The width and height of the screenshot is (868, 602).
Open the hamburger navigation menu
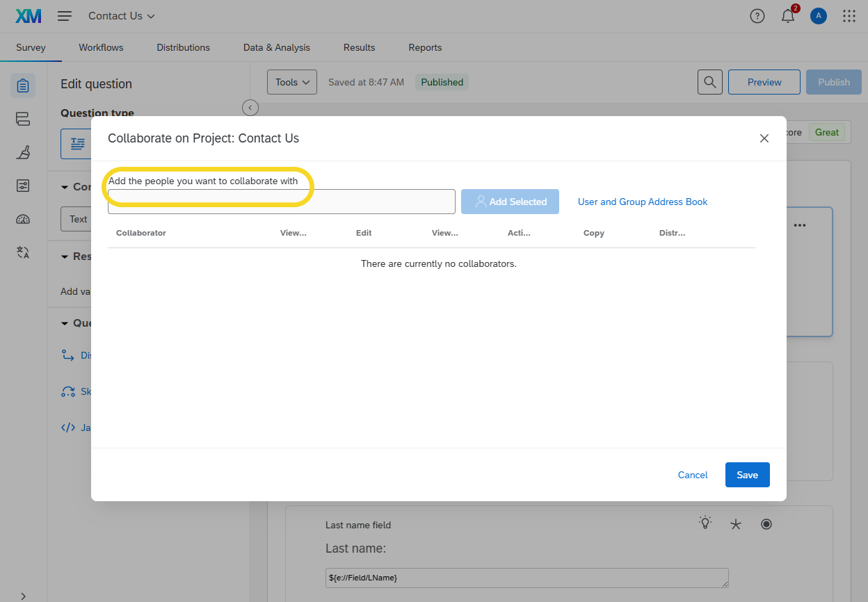coord(65,16)
